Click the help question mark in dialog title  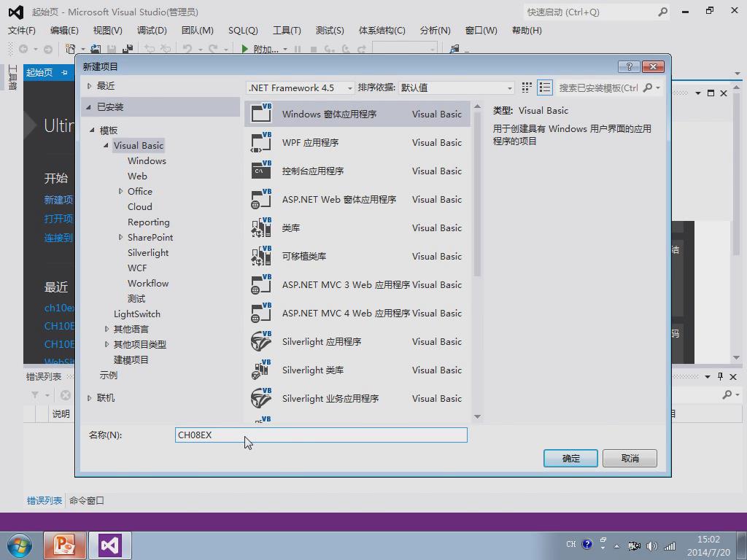(x=629, y=66)
